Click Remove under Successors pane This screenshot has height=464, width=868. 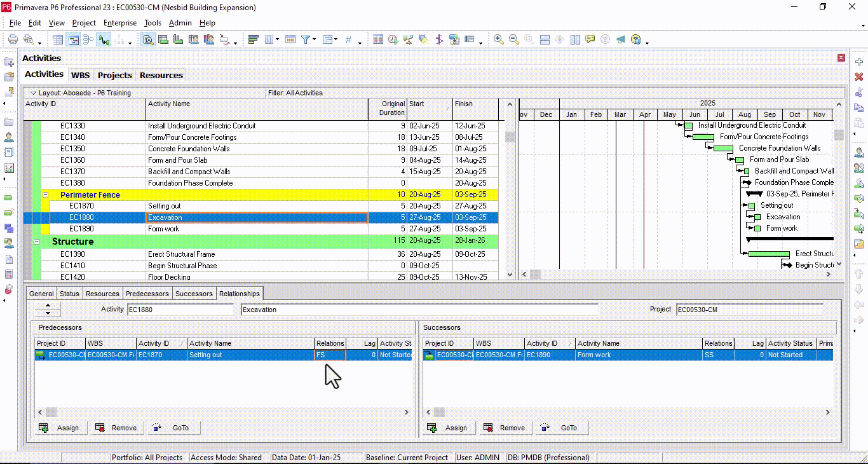coord(505,428)
